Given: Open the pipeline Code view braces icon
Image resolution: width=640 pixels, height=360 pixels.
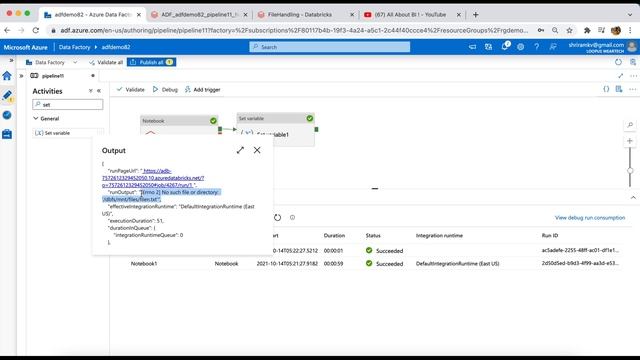Looking at the screenshot, I should coord(606,89).
